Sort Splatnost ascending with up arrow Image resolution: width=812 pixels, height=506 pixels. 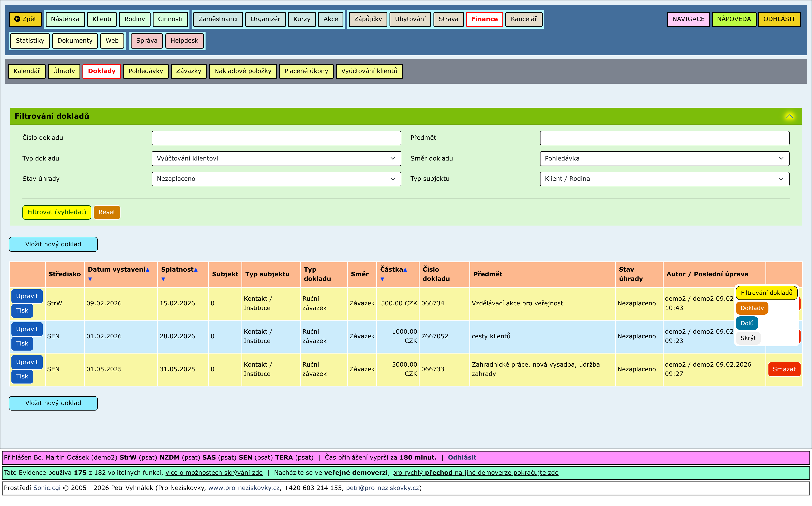coord(196,270)
